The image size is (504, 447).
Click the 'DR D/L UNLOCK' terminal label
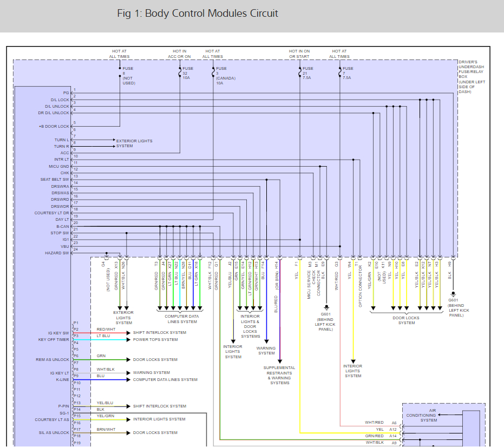click(x=54, y=113)
